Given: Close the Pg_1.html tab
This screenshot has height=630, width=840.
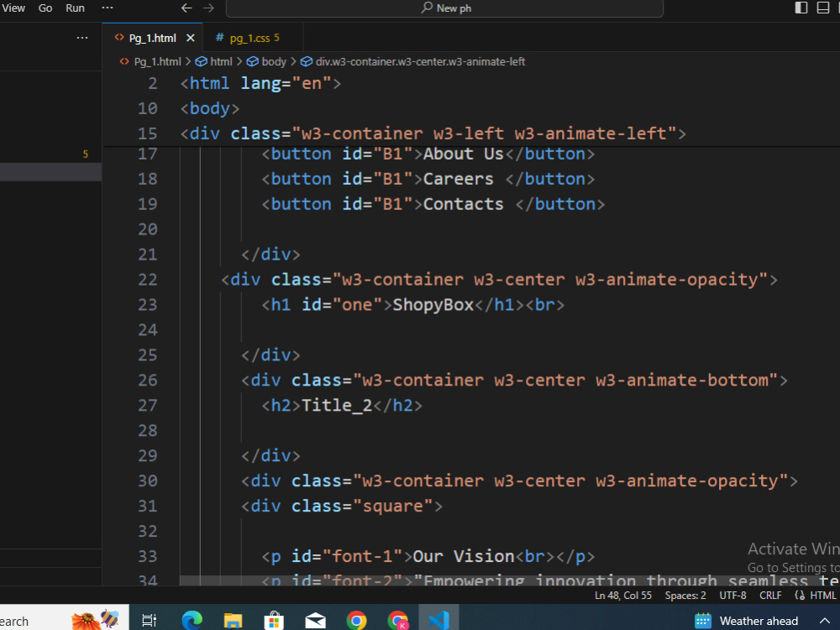Looking at the screenshot, I should click(190, 38).
